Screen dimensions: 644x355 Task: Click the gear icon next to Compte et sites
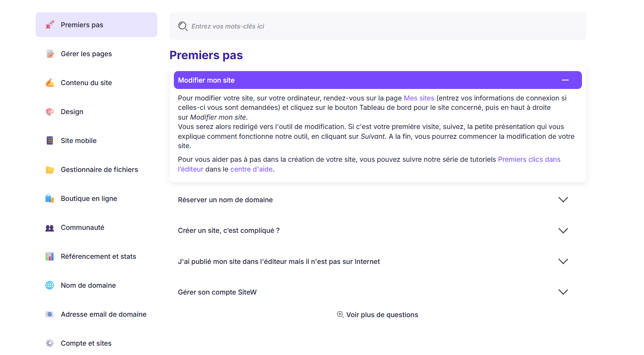(49, 343)
